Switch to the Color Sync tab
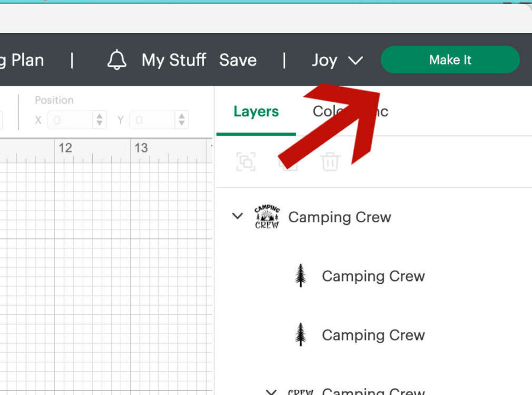The width and height of the screenshot is (532, 395). (350, 112)
